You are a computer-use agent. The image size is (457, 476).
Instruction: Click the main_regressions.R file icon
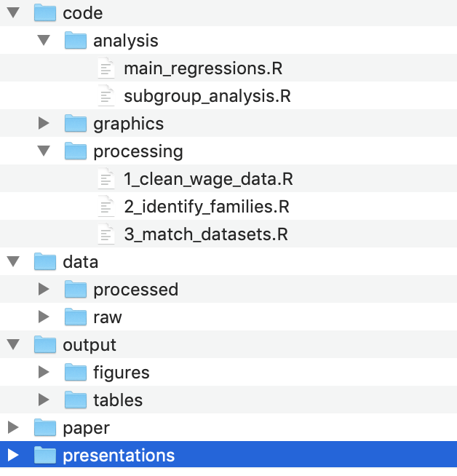[x=106, y=68]
